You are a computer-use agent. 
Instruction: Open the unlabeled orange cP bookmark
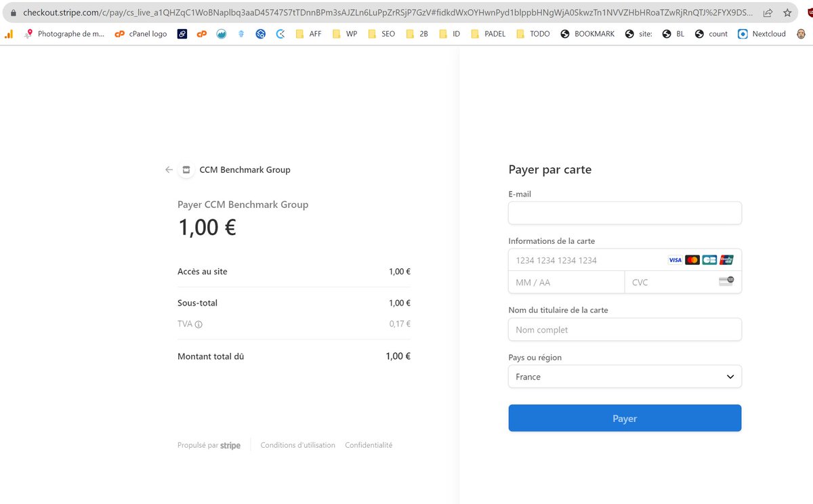(x=201, y=34)
